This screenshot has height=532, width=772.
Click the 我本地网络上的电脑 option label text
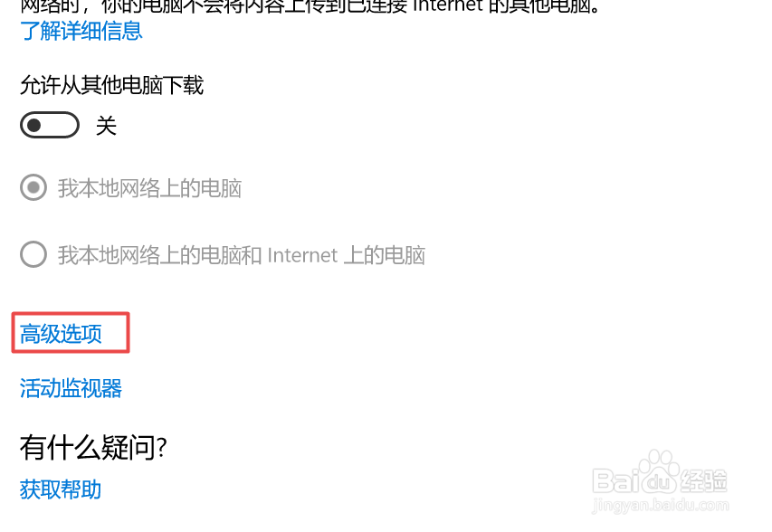(x=149, y=188)
